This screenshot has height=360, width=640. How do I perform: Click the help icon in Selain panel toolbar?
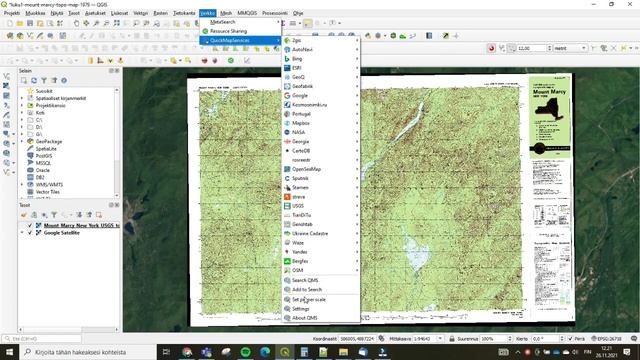coord(64,80)
